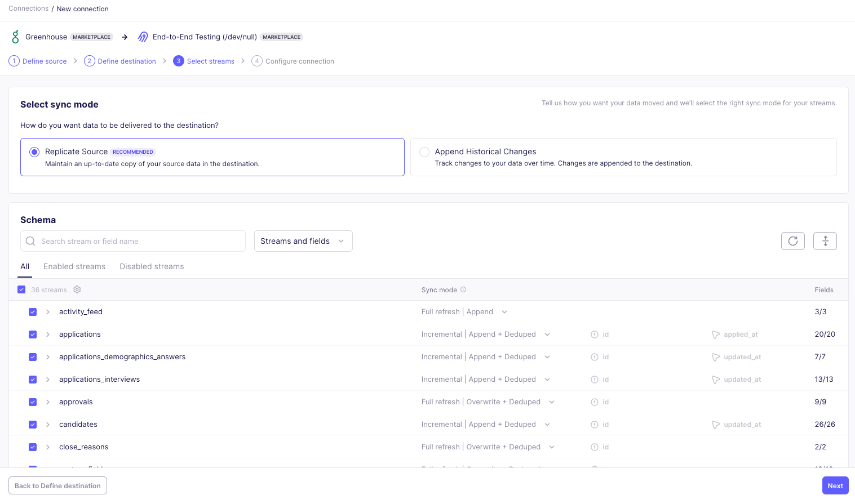The width and height of the screenshot is (855, 504).
Task: Expand the applications stream row
Action: tap(48, 334)
